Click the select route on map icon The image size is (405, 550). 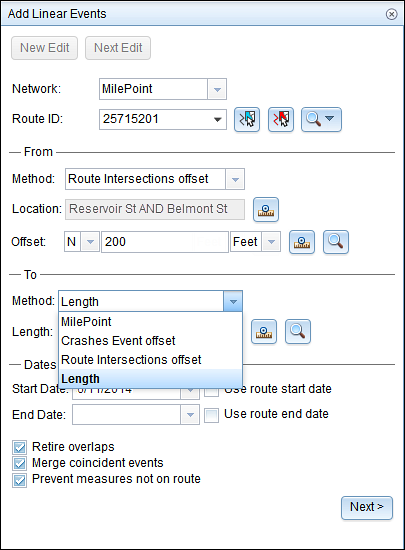tap(247, 120)
